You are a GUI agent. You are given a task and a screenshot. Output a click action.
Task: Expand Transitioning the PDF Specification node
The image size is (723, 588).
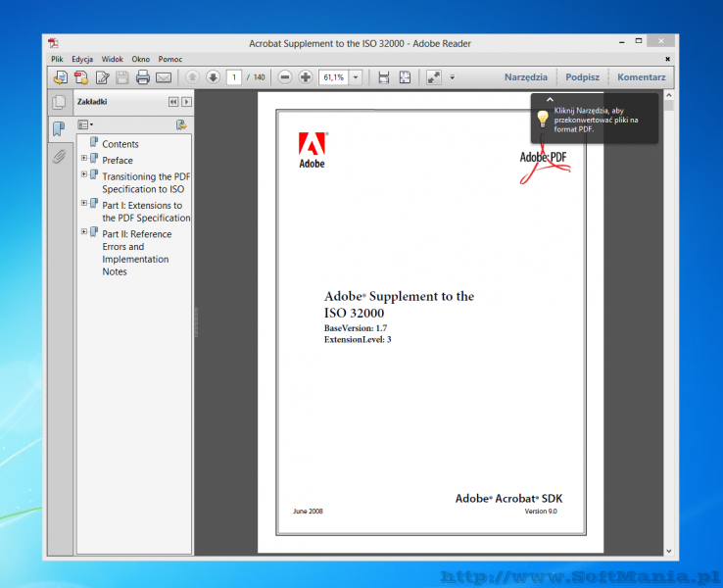tap(84, 174)
